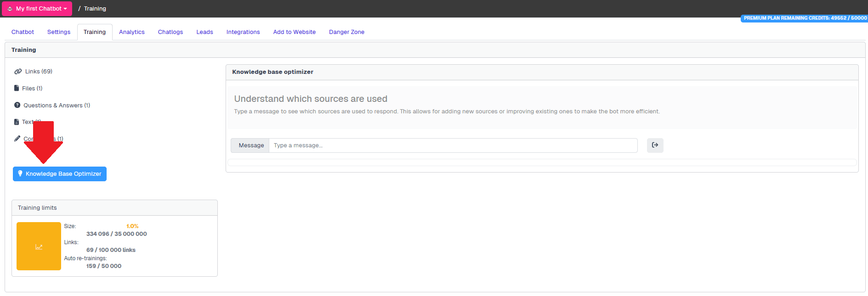Image resolution: width=868 pixels, height=296 pixels.
Task: Open the Chatlogs tab
Action: (x=170, y=32)
